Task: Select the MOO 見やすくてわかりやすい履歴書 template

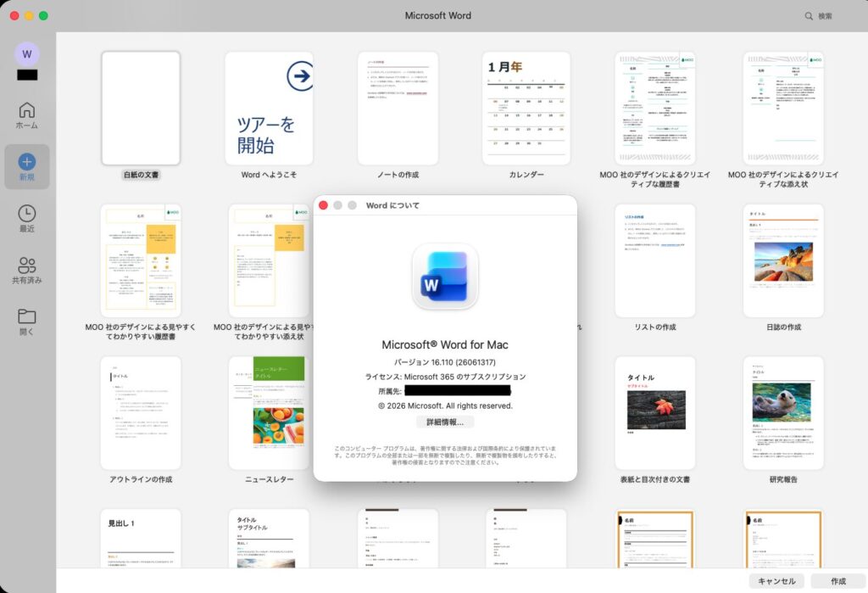Action: point(141,261)
